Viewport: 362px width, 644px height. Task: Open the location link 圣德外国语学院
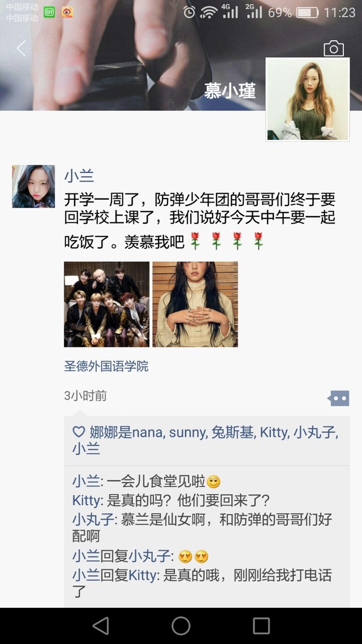pos(106,366)
